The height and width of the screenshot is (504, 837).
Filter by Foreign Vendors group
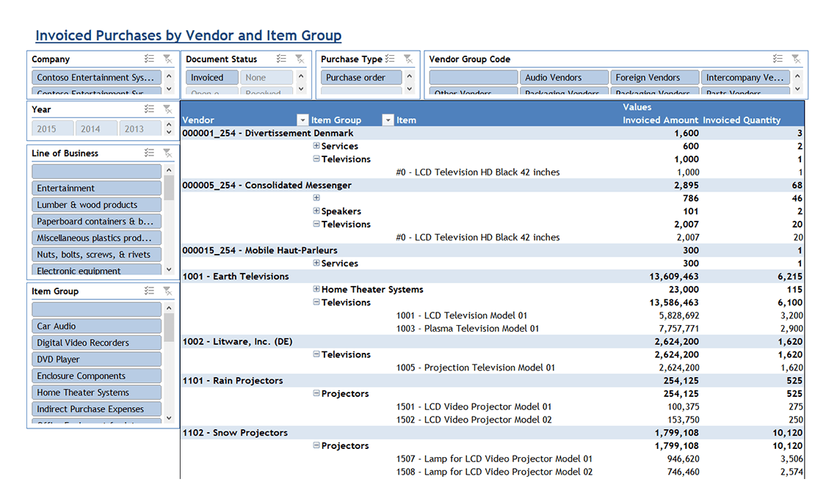click(654, 77)
